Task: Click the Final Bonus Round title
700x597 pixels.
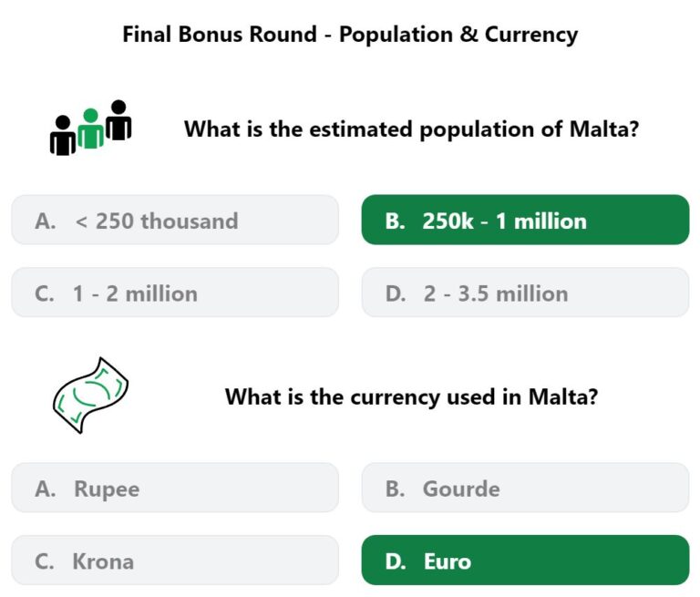Action: (350, 35)
